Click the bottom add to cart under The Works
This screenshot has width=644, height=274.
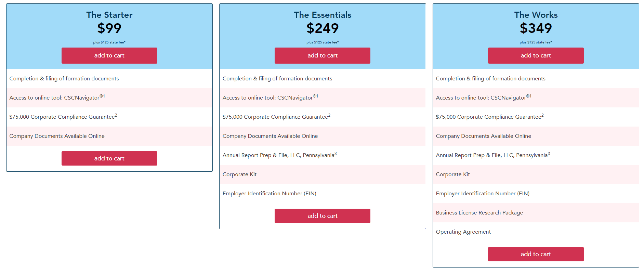tap(535, 254)
